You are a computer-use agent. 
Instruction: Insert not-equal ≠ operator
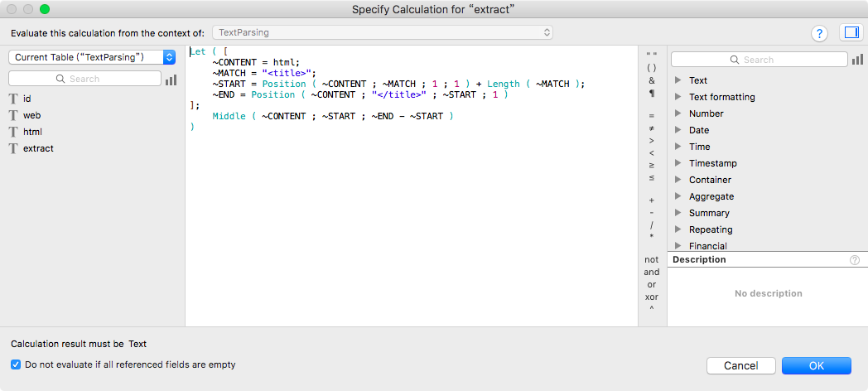point(652,128)
